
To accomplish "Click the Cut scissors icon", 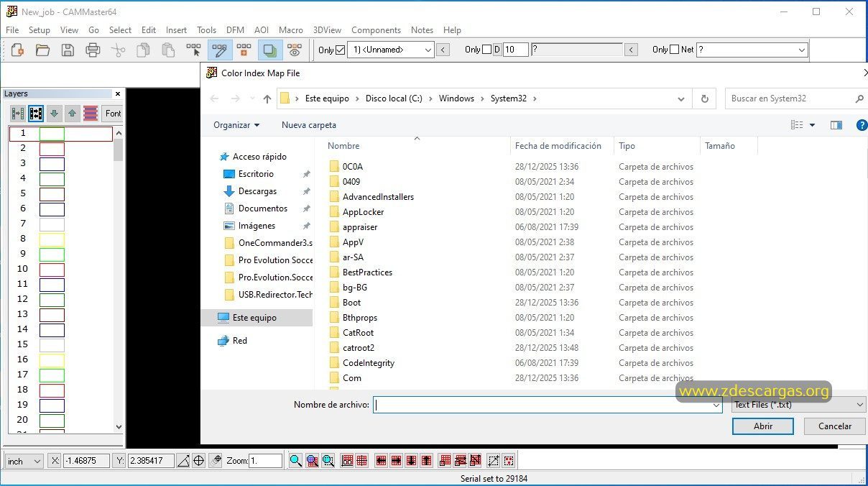I will pos(118,50).
